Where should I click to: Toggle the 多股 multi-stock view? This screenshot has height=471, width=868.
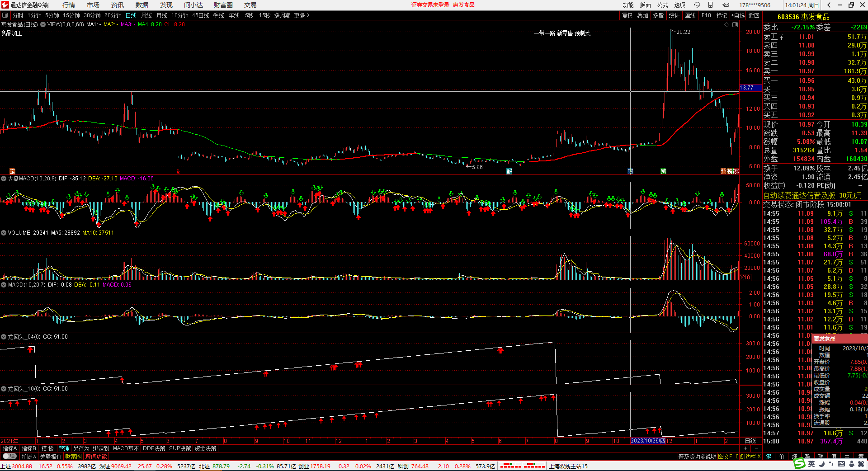coord(658,15)
